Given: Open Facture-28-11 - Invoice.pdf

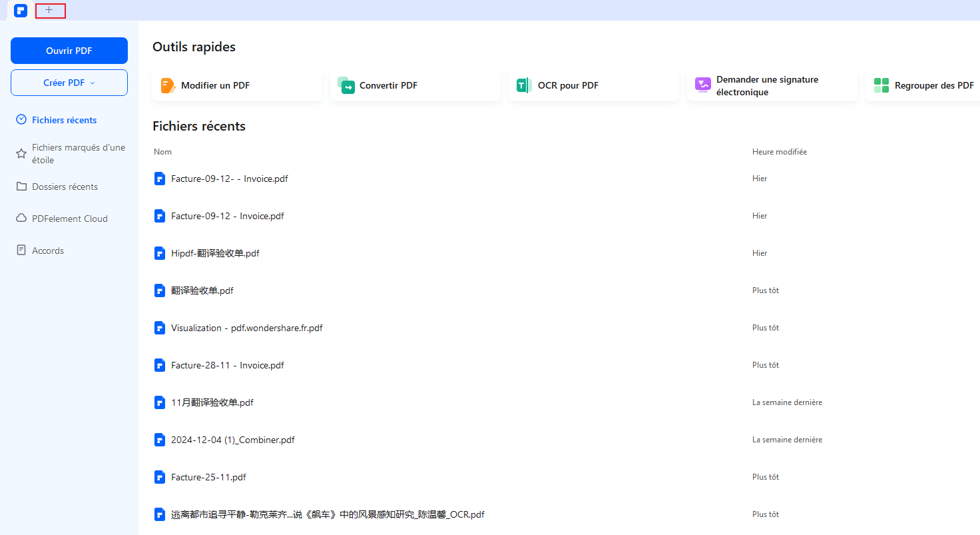Looking at the screenshot, I should click(228, 365).
